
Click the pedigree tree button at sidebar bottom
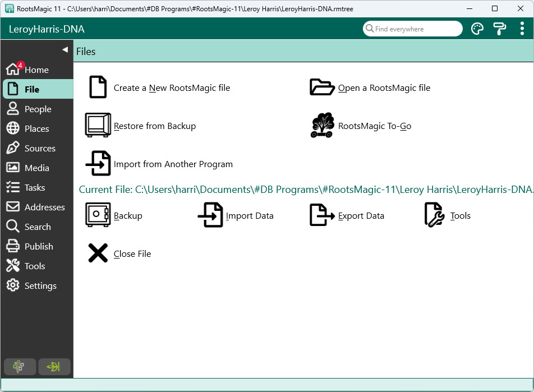click(x=20, y=366)
